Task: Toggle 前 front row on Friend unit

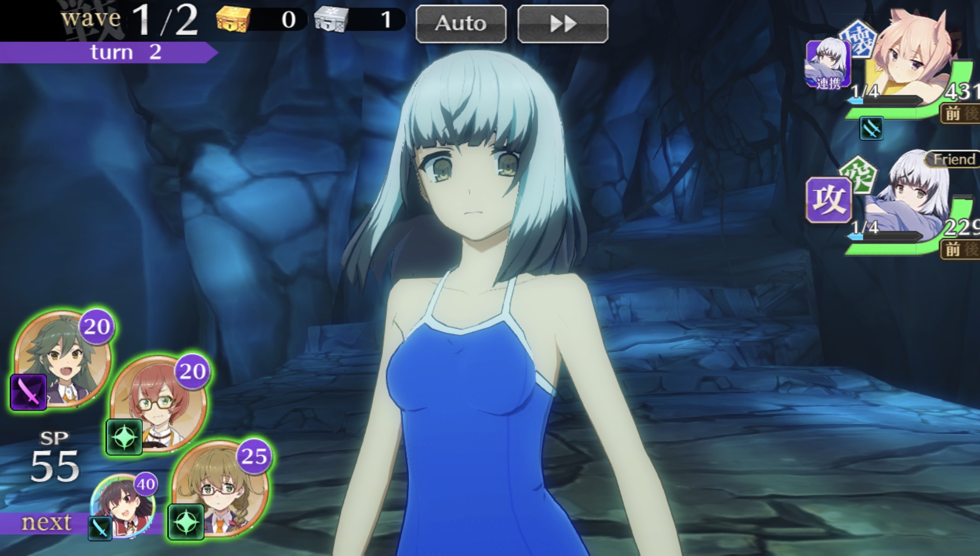Action: click(952, 250)
